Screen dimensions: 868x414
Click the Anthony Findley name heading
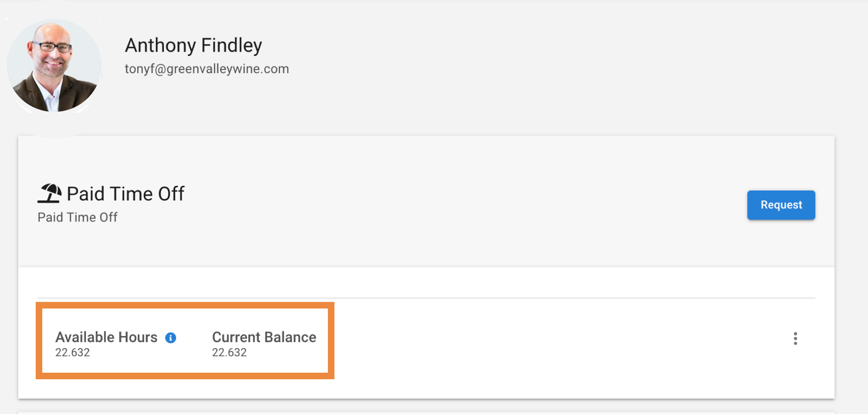point(193,46)
